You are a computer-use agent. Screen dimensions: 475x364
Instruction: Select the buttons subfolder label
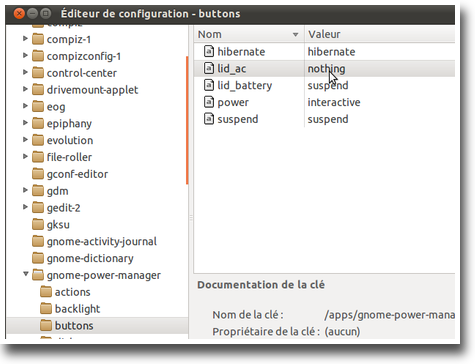(74, 326)
